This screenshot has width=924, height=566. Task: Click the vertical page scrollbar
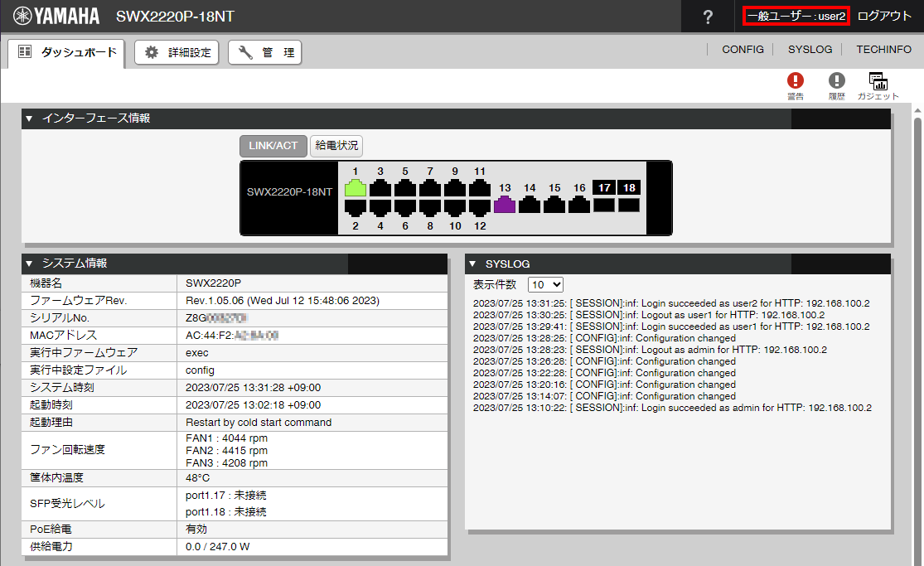(917, 331)
